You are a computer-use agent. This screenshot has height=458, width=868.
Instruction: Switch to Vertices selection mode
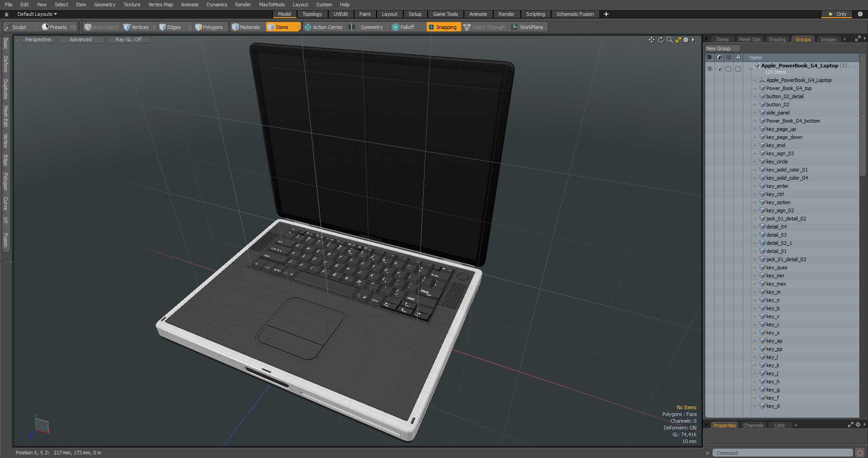pos(139,27)
